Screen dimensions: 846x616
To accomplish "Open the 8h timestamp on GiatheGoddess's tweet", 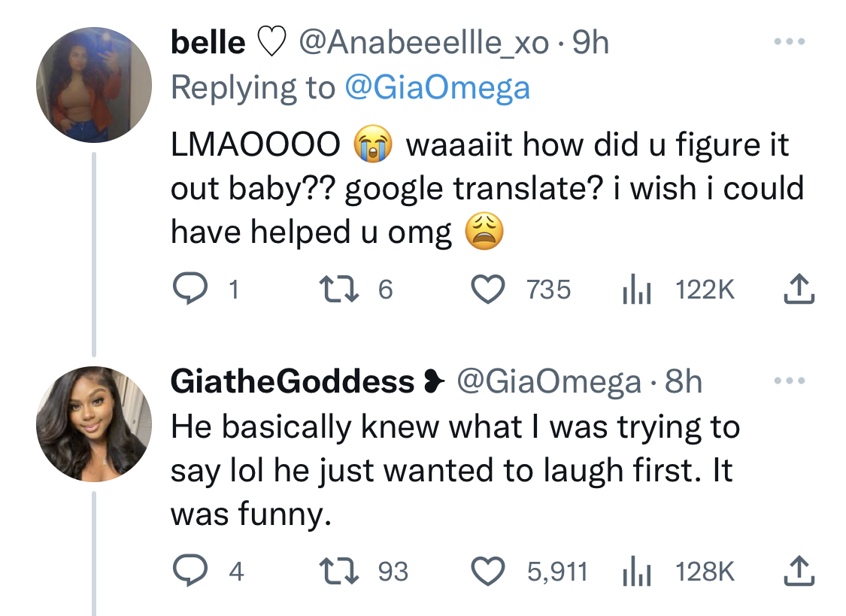I will pos(683,381).
